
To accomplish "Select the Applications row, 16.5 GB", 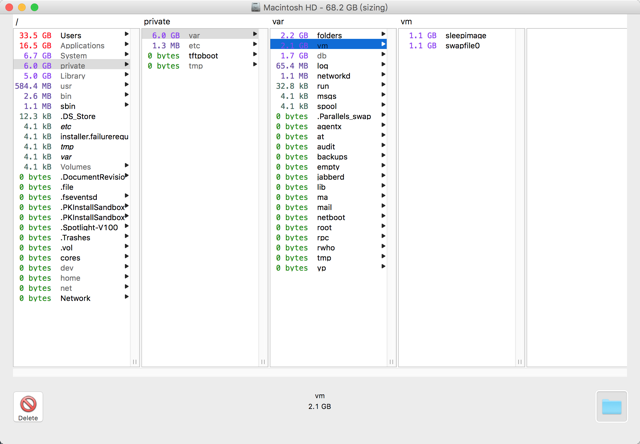I will tap(72, 45).
